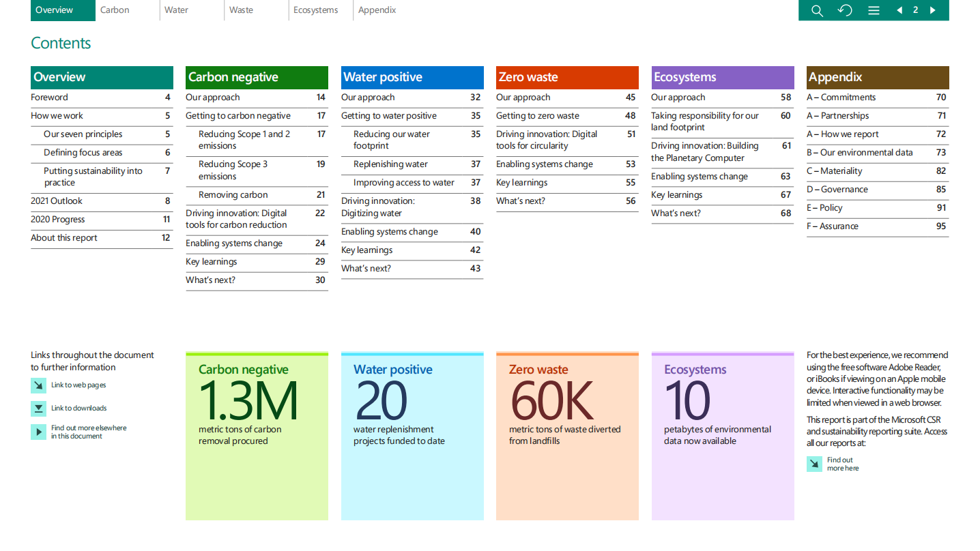Viewport: 980px width, 551px height.
Task: Open the hamburger menu icon
Action: click(x=874, y=10)
